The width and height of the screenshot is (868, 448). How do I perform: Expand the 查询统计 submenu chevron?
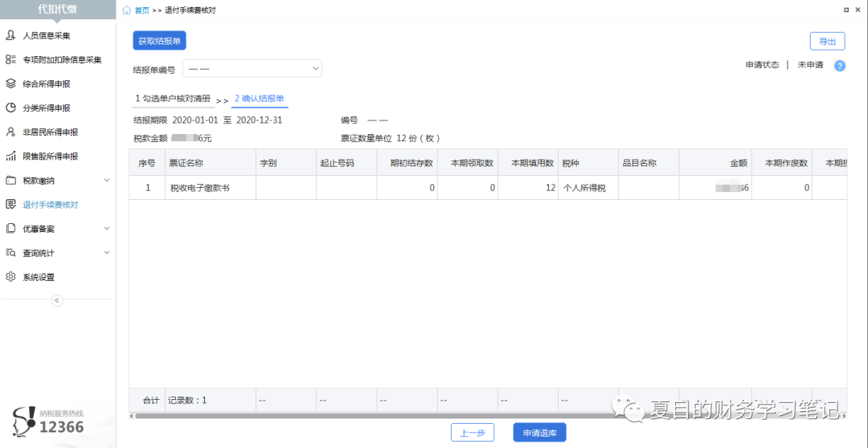pyautogui.click(x=107, y=253)
